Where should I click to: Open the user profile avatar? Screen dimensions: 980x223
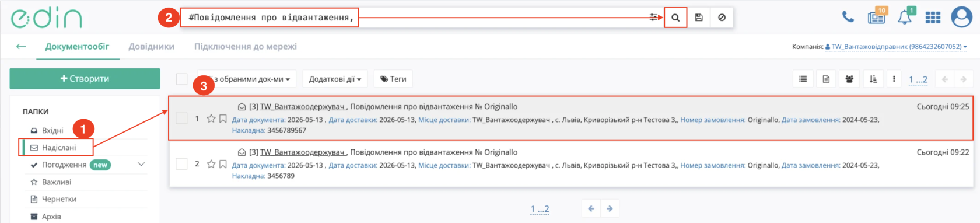pos(961,17)
